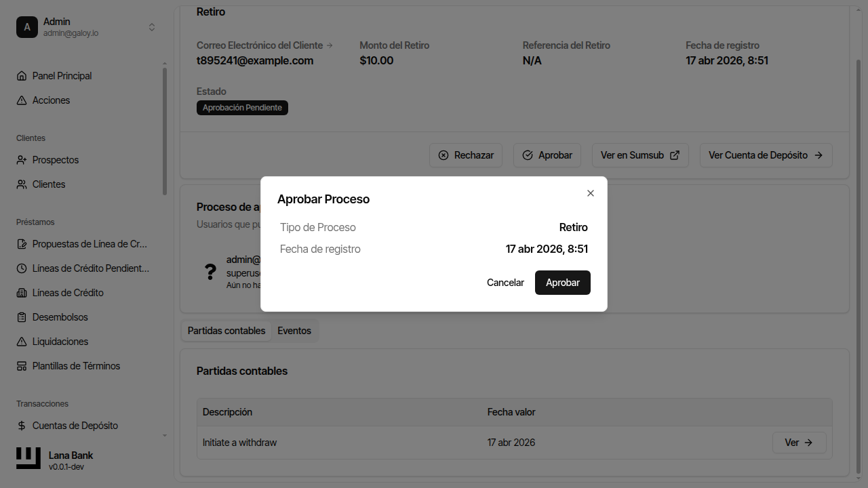Viewport: 868px width, 488px height.
Task: Select the Partidas contables tab
Action: coord(226,331)
